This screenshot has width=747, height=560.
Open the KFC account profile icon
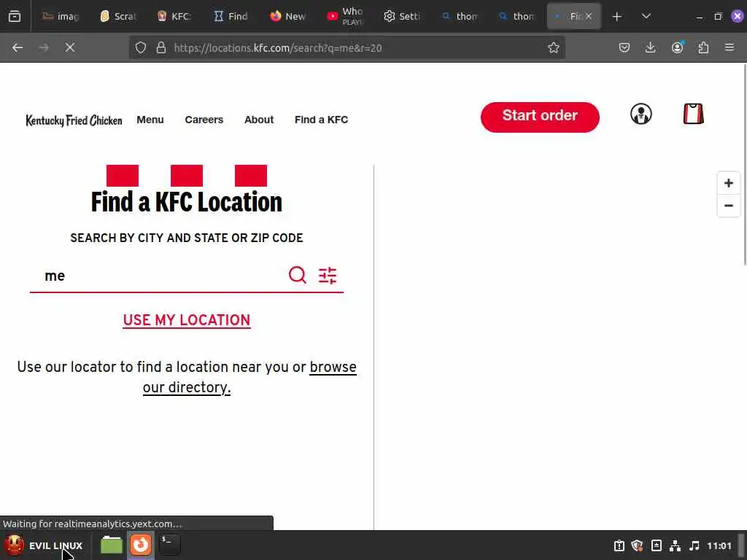tap(640, 114)
